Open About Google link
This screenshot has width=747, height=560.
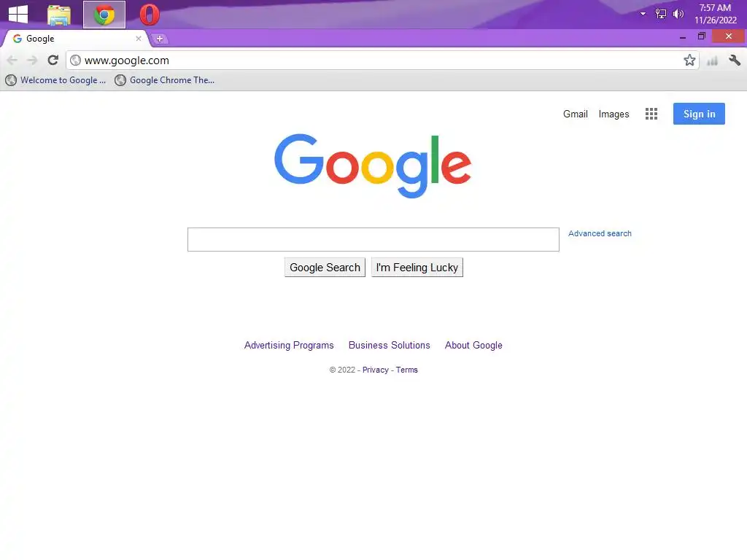coord(473,345)
